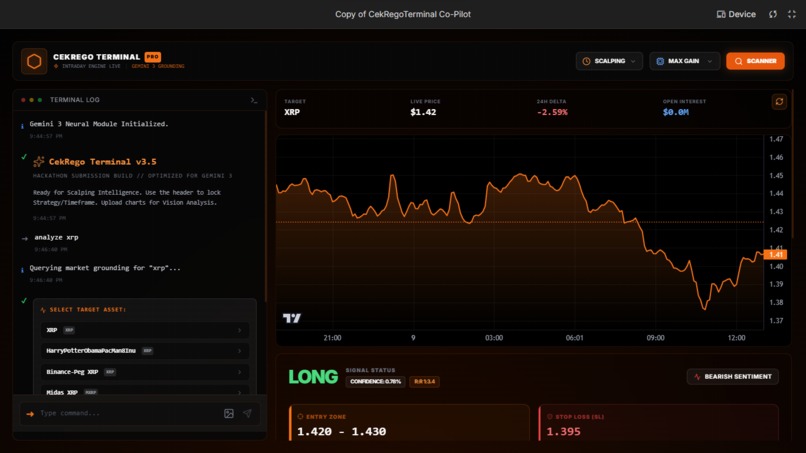Click the reload icon beside Device
Image resolution: width=806 pixels, height=453 pixels.
[773, 14]
